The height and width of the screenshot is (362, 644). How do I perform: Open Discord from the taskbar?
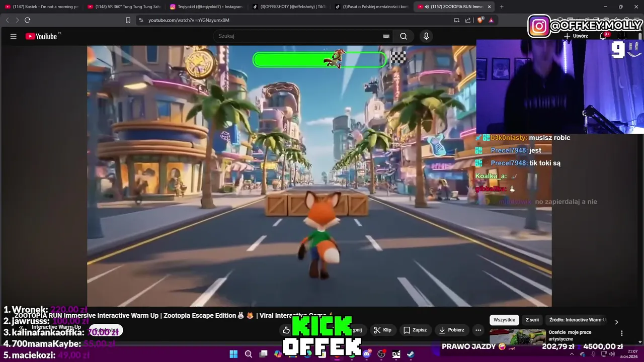[367, 354]
